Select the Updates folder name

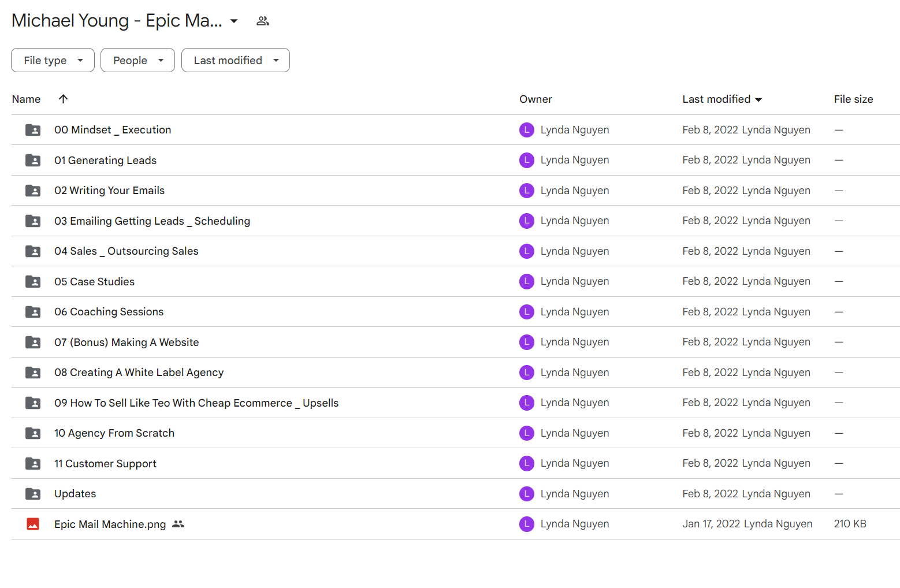click(x=75, y=494)
